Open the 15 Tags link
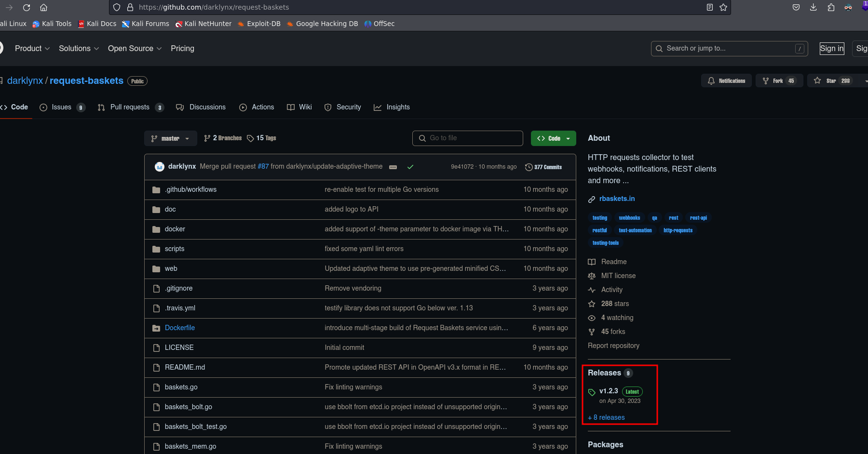This screenshot has width=868, height=454. pos(261,138)
